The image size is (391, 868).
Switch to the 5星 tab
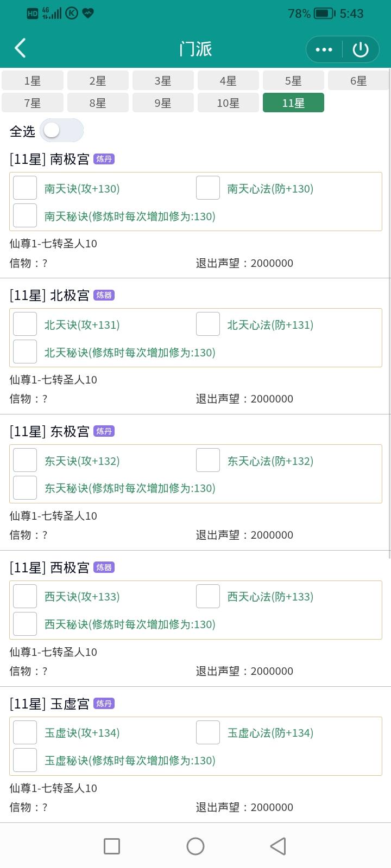[x=293, y=80]
